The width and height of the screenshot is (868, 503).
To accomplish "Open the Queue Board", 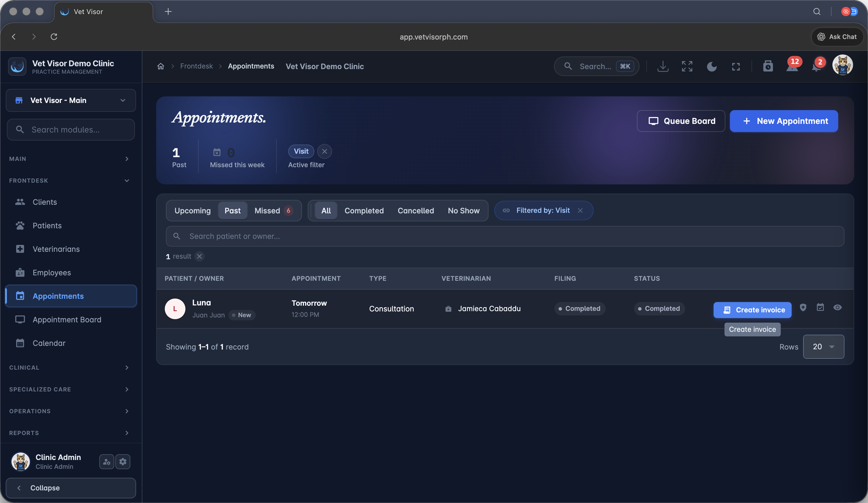I will click(x=681, y=121).
